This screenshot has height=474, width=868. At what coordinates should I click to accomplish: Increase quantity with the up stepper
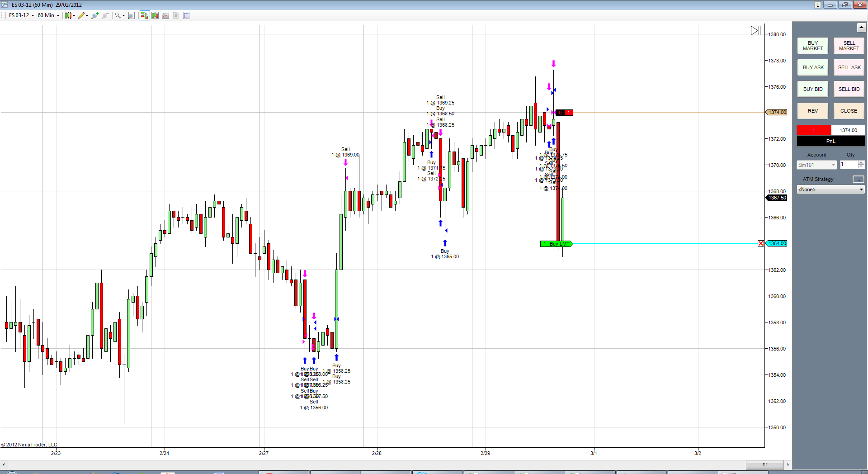[x=861, y=163]
